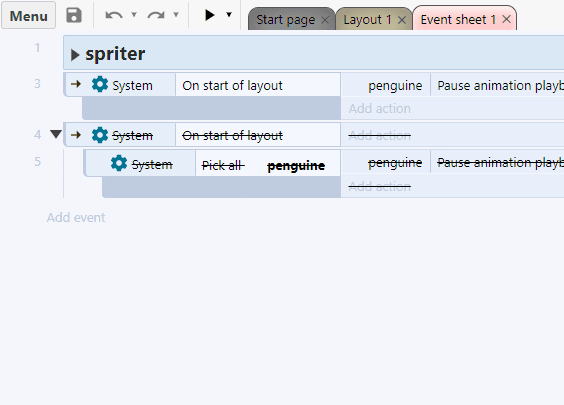The image size is (564, 405).
Task: Expand the spriter group
Action: (75, 55)
